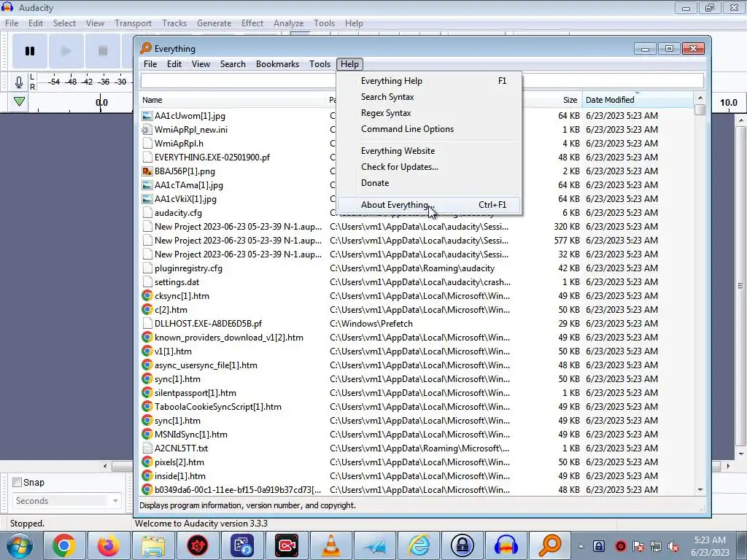The image size is (747, 560).
Task: Choose About Everything menu entry
Action: tap(429, 205)
